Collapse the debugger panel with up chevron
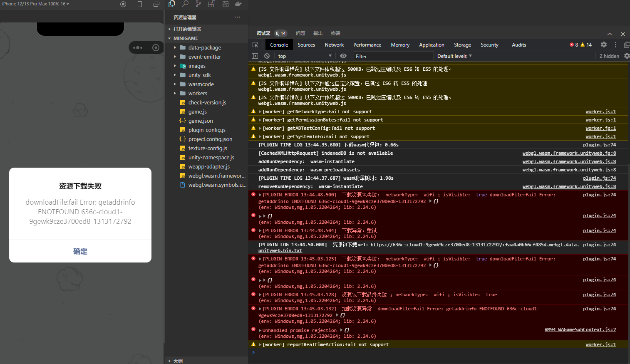Viewport: 630px width, 364px height. (610, 34)
